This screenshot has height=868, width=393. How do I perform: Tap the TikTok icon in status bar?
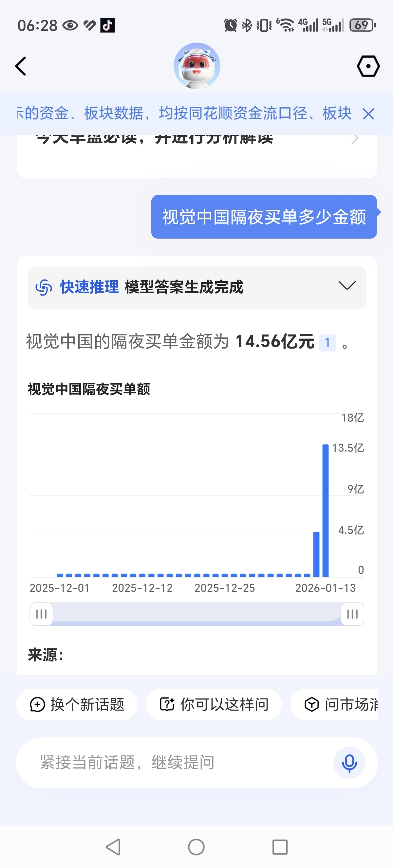[x=107, y=25]
